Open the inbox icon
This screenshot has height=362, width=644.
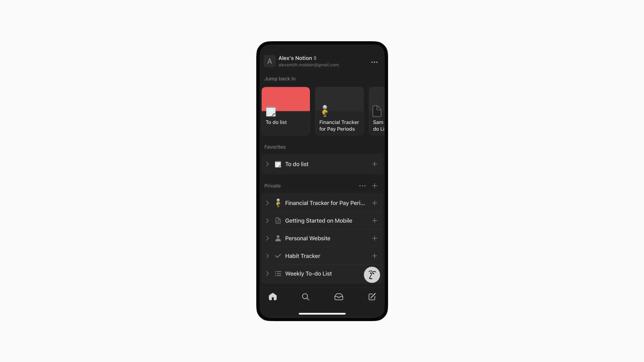pyautogui.click(x=338, y=297)
